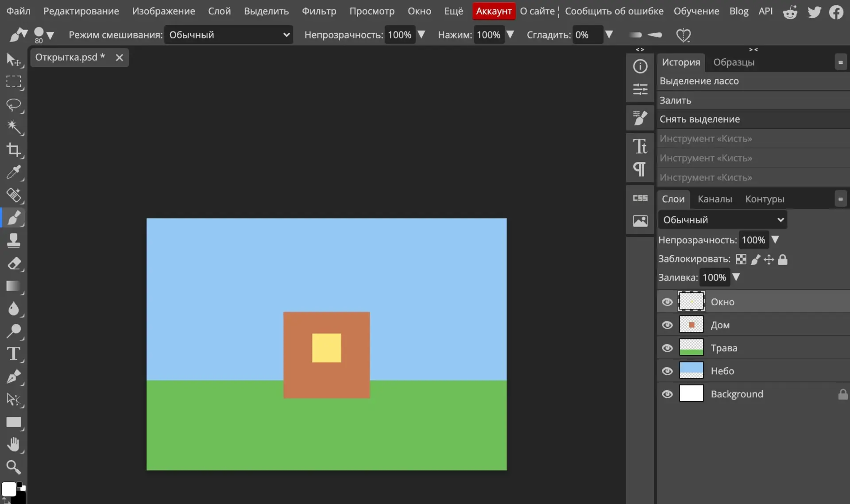Image resolution: width=850 pixels, height=504 pixels.
Task: Select the Eraser tool
Action: coord(13,263)
